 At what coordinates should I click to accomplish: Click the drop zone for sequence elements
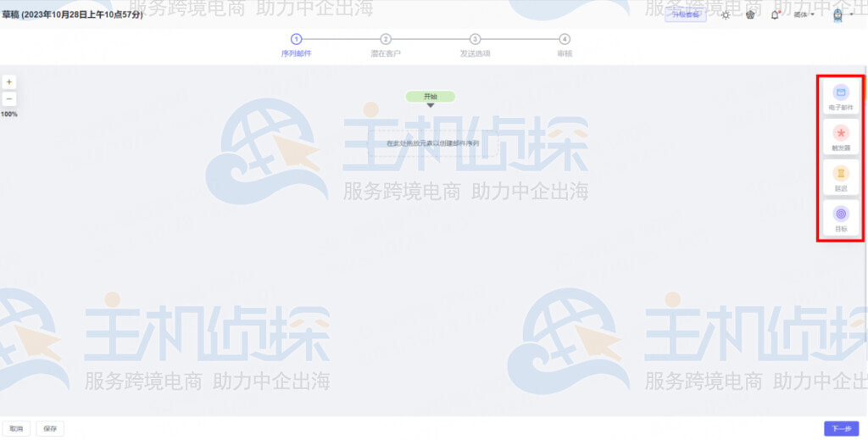[x=433, y=143]
